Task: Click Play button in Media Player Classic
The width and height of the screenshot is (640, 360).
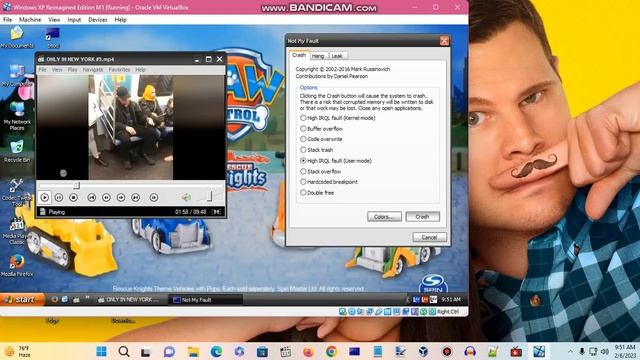Action: point(45,198)
